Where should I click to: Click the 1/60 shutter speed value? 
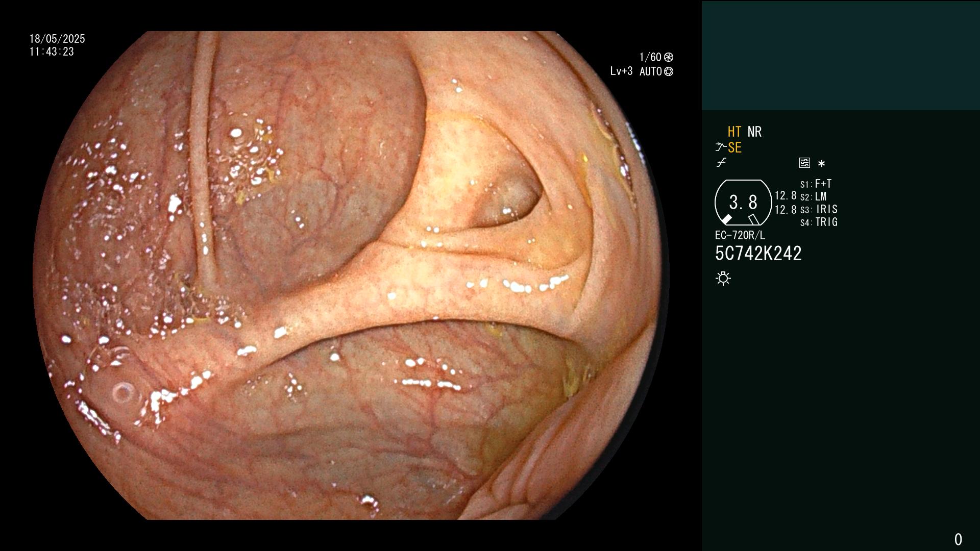[650, 57]
